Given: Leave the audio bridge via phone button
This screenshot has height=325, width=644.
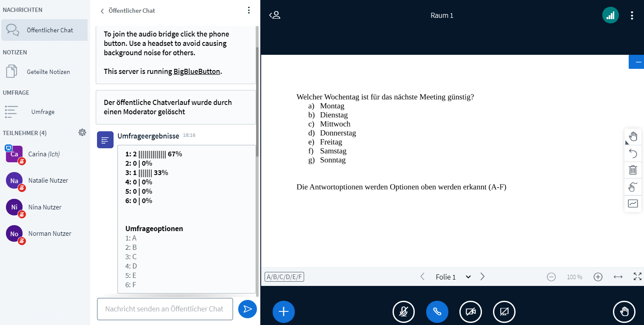Looking at the screenshot, I should click(437, 311).
